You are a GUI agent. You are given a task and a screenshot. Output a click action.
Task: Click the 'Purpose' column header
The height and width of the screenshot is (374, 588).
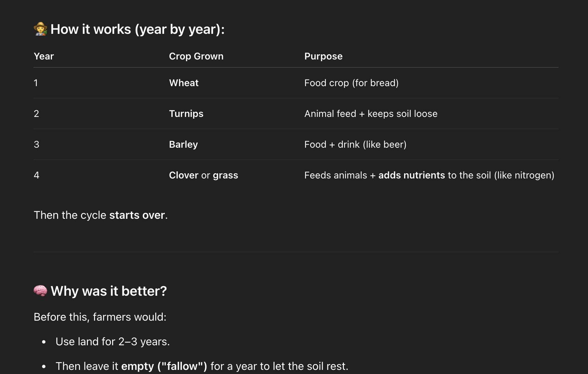(x=323, y=56)
